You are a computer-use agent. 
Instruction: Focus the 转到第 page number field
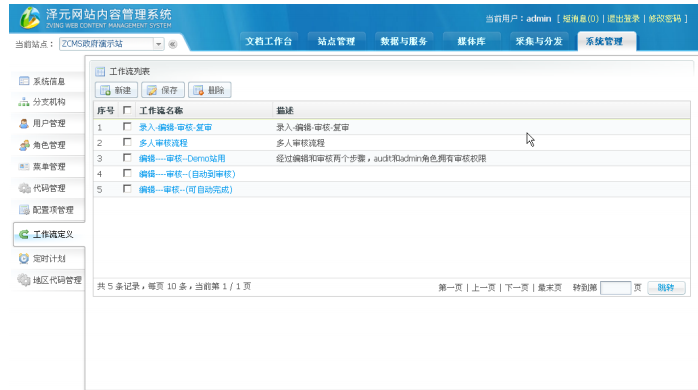coord(615,288)
